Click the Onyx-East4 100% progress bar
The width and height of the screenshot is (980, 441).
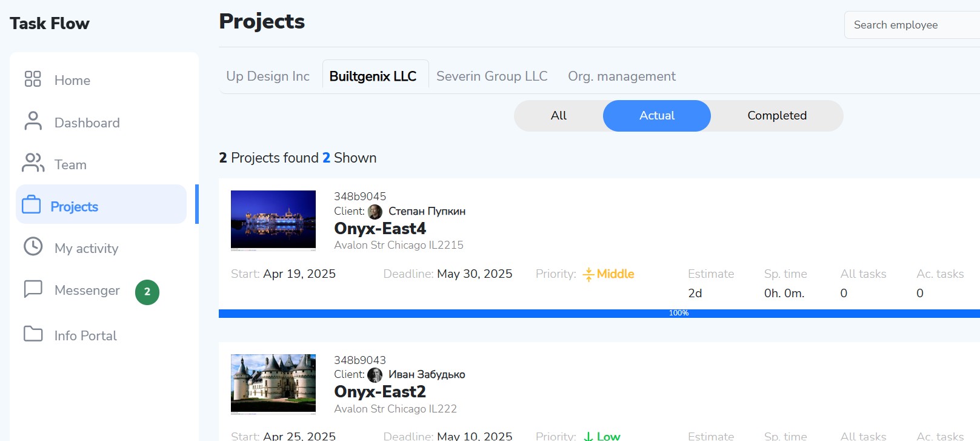coord(599,314)
